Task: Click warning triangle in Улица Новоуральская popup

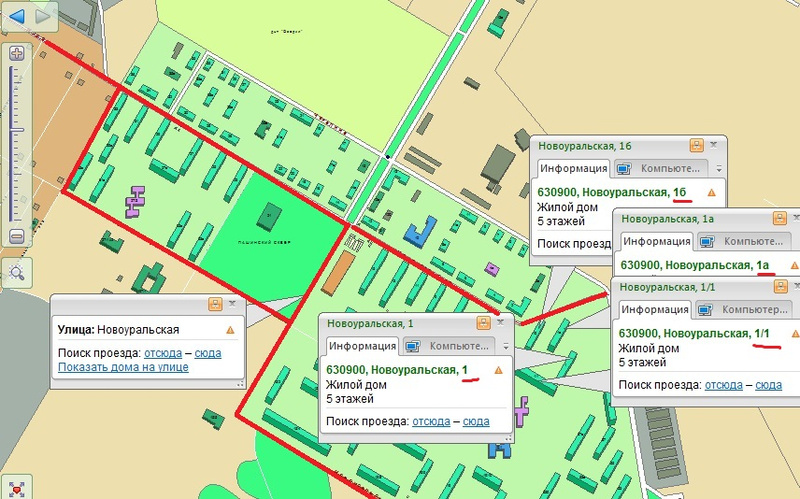Action: (x=230, y=330)
